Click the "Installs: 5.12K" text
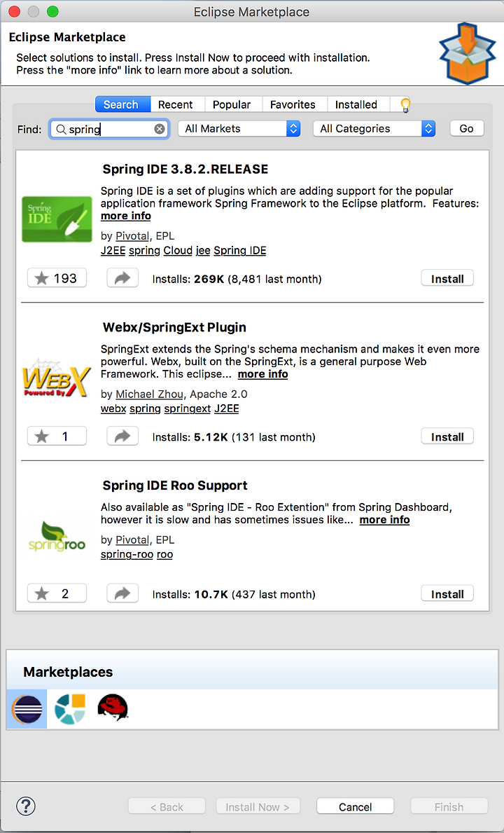The width and height of the screenshot is (504, 833). 190,436
